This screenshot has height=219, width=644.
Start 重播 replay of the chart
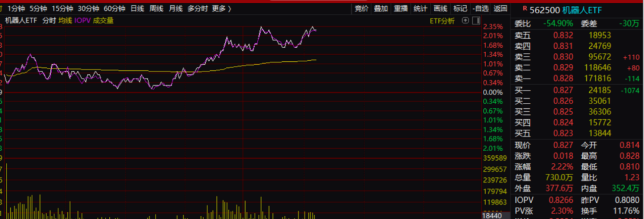coord(401,8)
